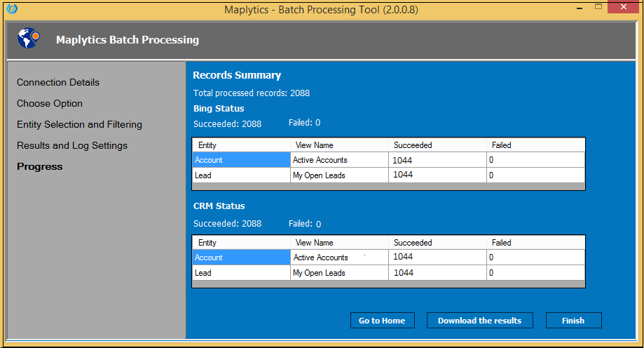Click the title bar app icon
Image resolution: width=644 pixels, height=348 pixels.
pos(12,8)
